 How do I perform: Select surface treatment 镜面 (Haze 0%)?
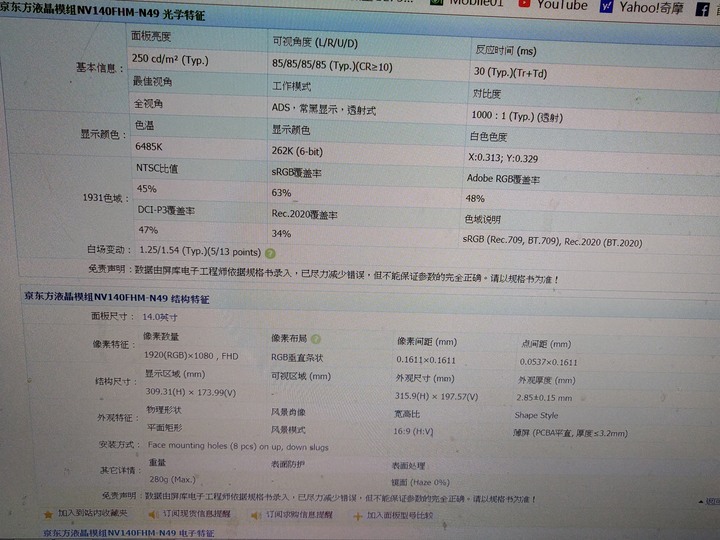tap(420, 482)
